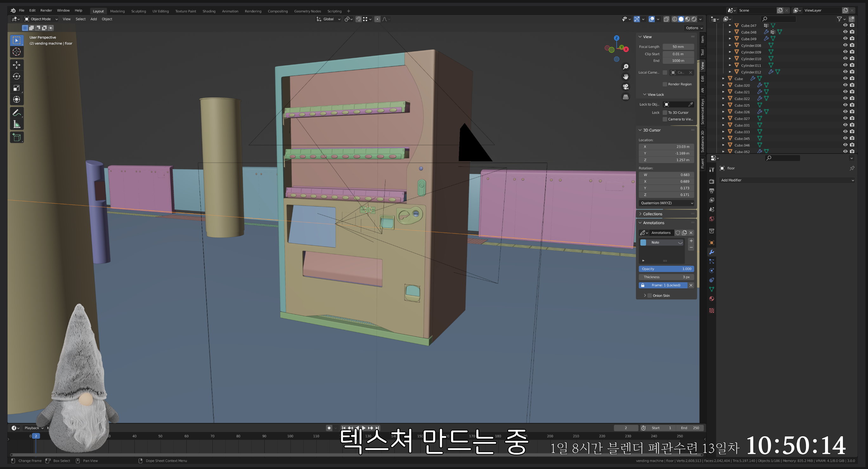Hide Cube.047 with eye icon

click(x=845, y=25)
